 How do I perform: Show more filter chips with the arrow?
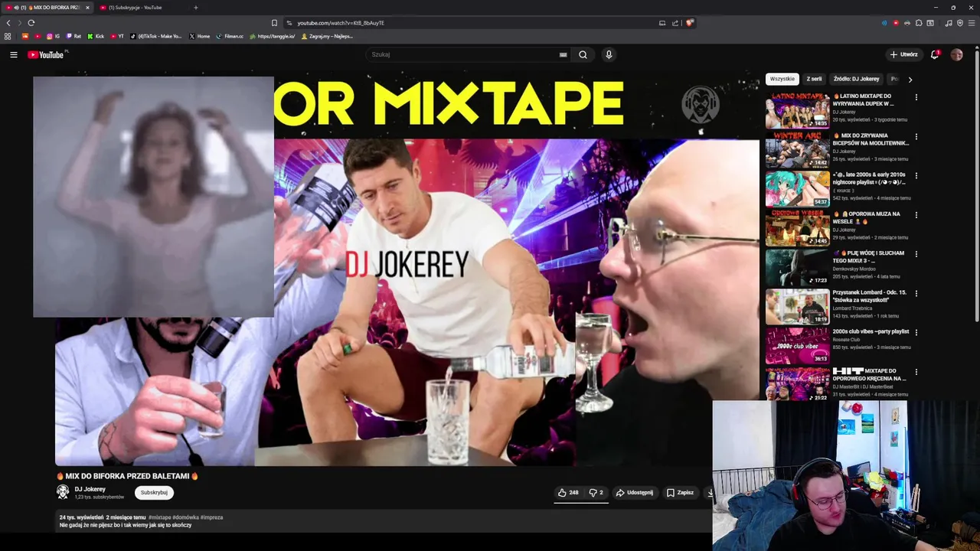(910, 80)
